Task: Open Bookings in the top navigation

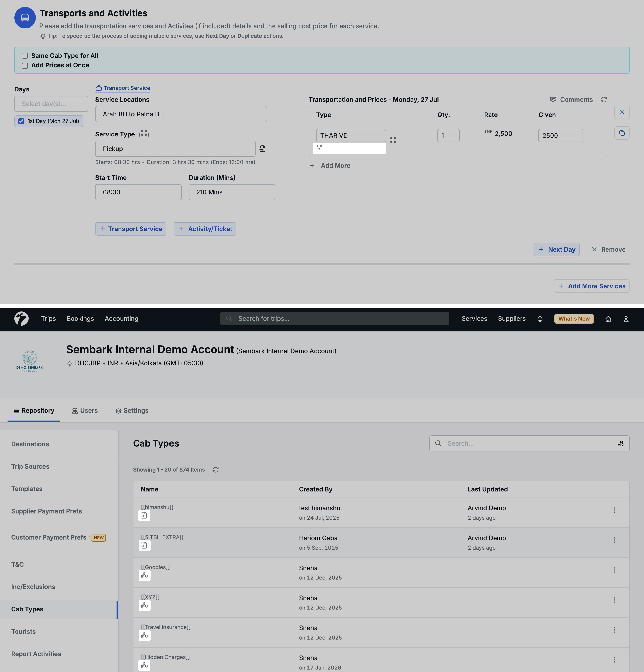Action: tap(80, 319)
